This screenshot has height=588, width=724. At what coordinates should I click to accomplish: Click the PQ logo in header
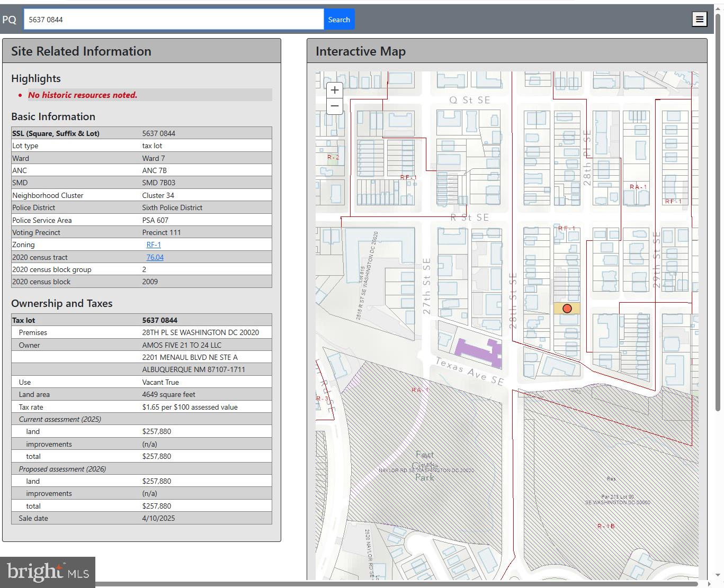pos(9,20)
